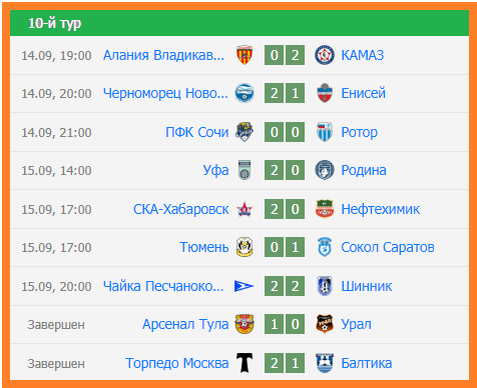This screenshot has height=388, width=477.
Task: Open the Нефтехимик team link
Action: pos(380,209)
